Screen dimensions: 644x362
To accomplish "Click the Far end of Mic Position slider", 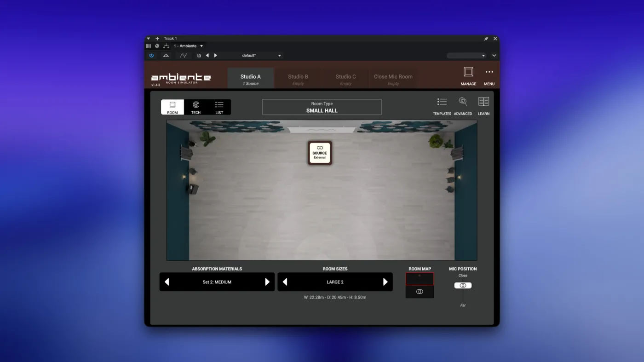I will [x=463, y=305].
